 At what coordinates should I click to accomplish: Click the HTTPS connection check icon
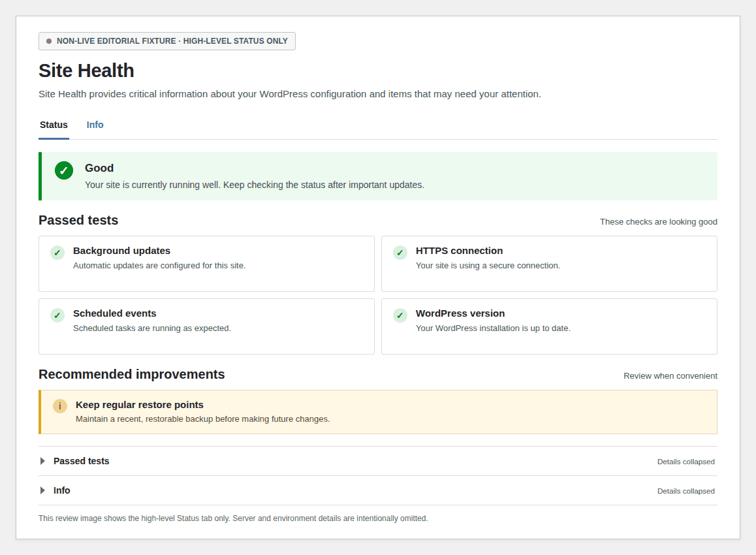coord(400,253)
